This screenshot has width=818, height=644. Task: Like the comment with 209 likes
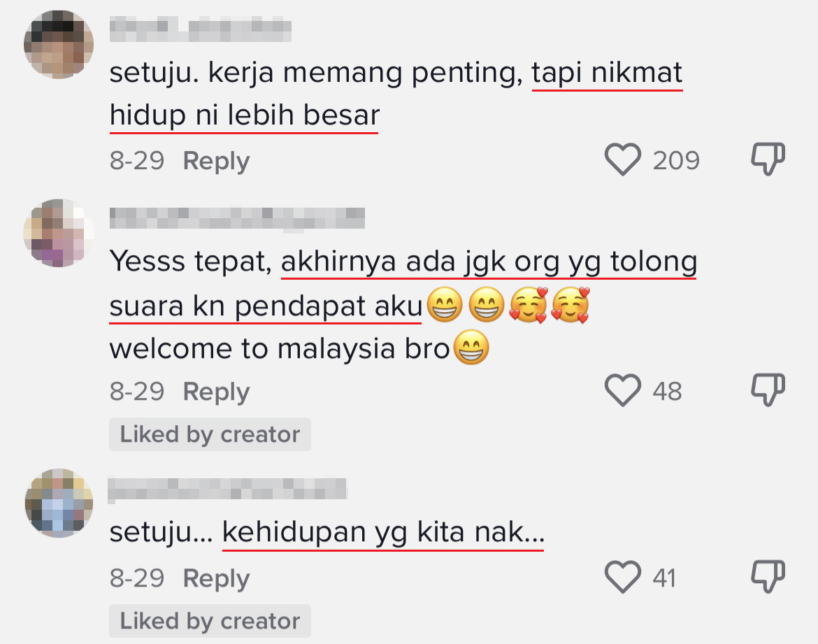pos(622,159)
